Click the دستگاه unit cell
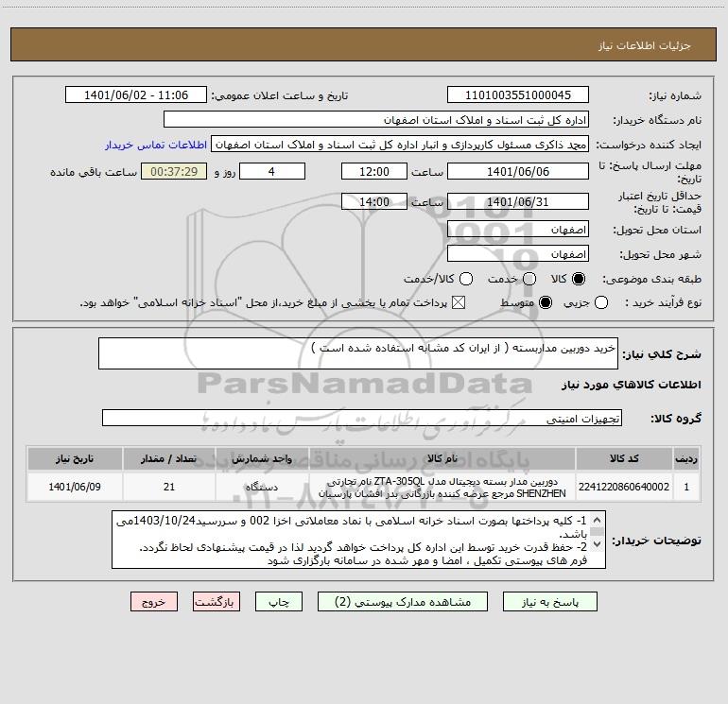Viewport: 728px width, 704px height. point(262,487)
